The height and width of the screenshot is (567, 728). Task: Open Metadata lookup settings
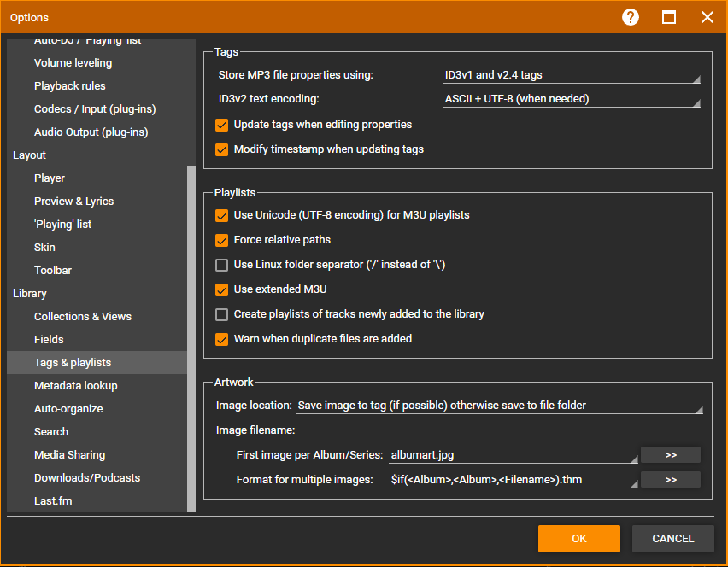coord(97,386)
